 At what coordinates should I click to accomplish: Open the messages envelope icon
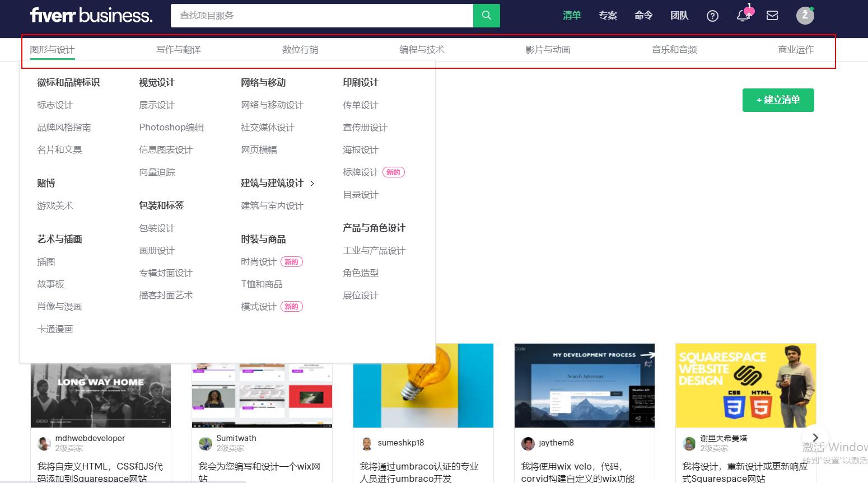point(772,16)
